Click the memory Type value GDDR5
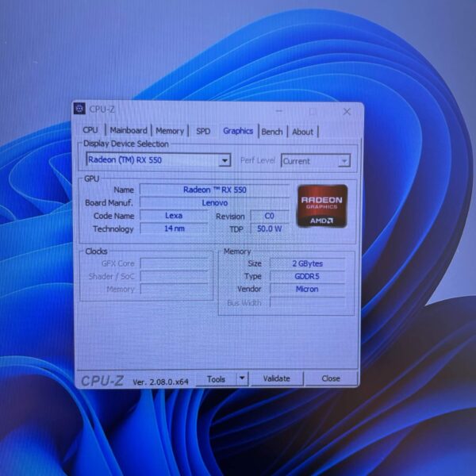The image size is (476, 476). pos(308,276)
